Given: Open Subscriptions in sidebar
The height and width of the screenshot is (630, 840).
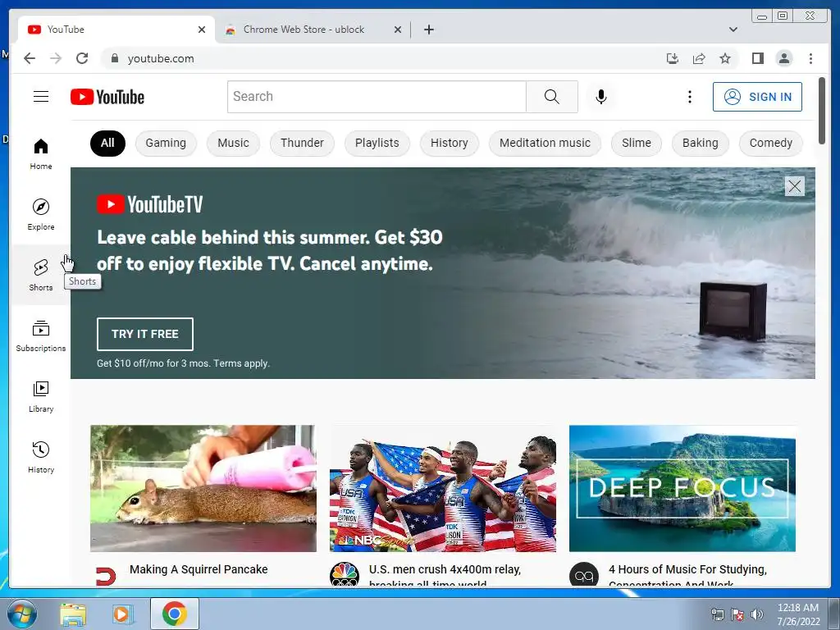Looking at the screenshot, I should (41, 336).
